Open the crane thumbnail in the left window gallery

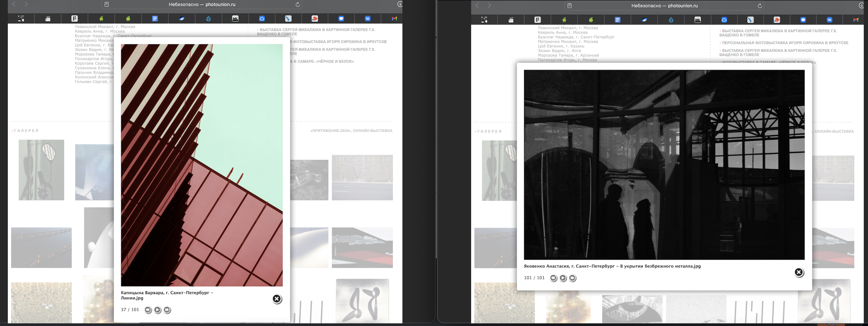tap(41, 248)
